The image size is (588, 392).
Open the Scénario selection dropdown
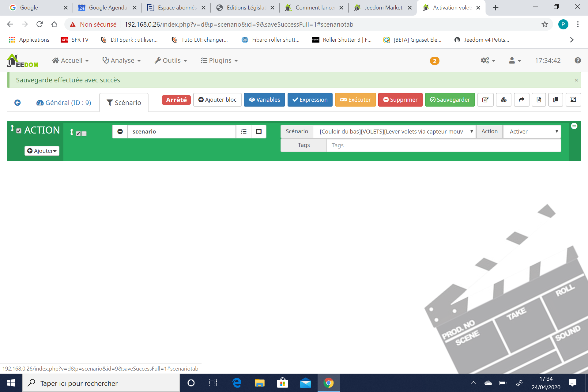(x=394, y=131)
